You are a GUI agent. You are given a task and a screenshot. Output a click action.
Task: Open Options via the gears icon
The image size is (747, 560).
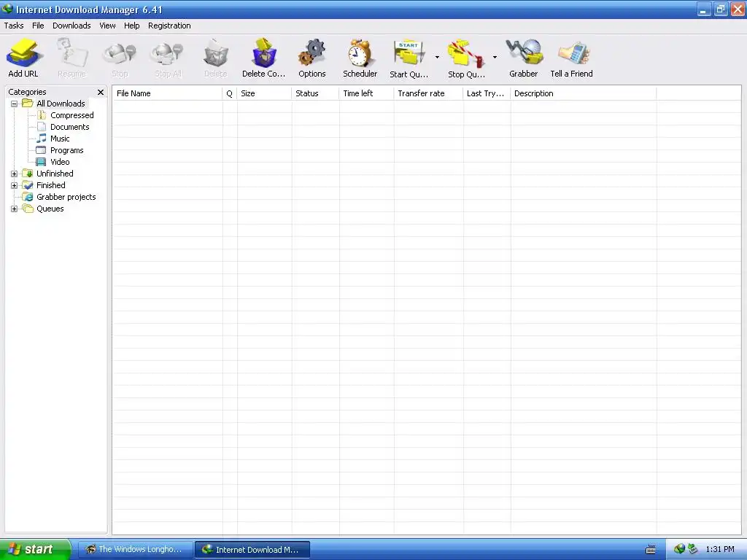(x=312, y=53)
